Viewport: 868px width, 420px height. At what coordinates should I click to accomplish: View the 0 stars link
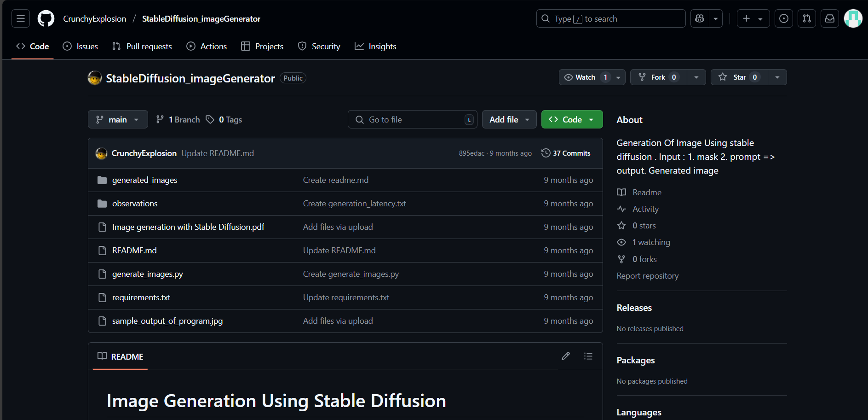[x=637, y=226]
